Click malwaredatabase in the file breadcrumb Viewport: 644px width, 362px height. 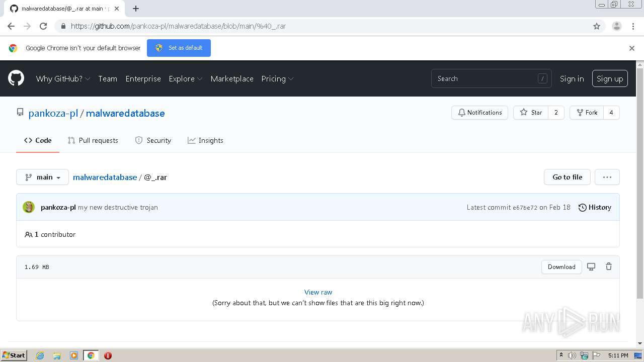tap(105, 177)
